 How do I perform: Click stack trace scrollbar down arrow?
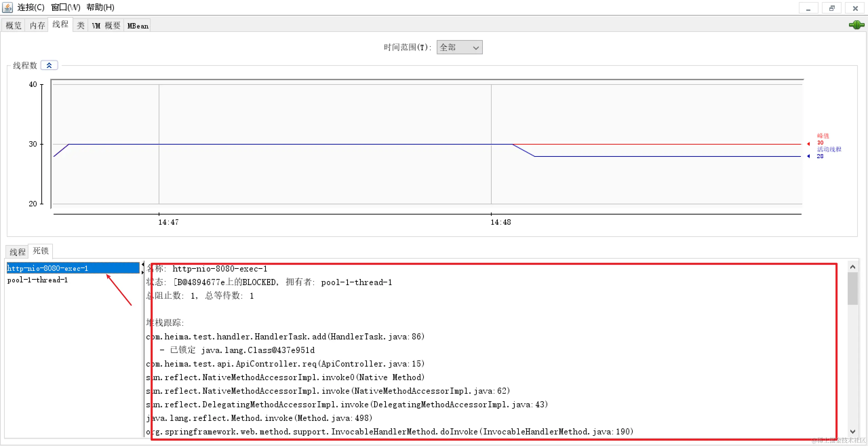tap(853, 432)
